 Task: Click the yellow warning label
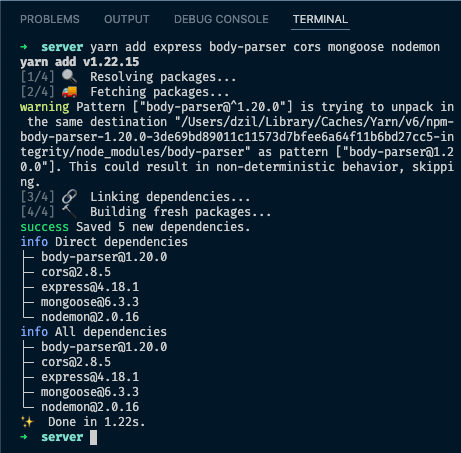tap(44, 107)
